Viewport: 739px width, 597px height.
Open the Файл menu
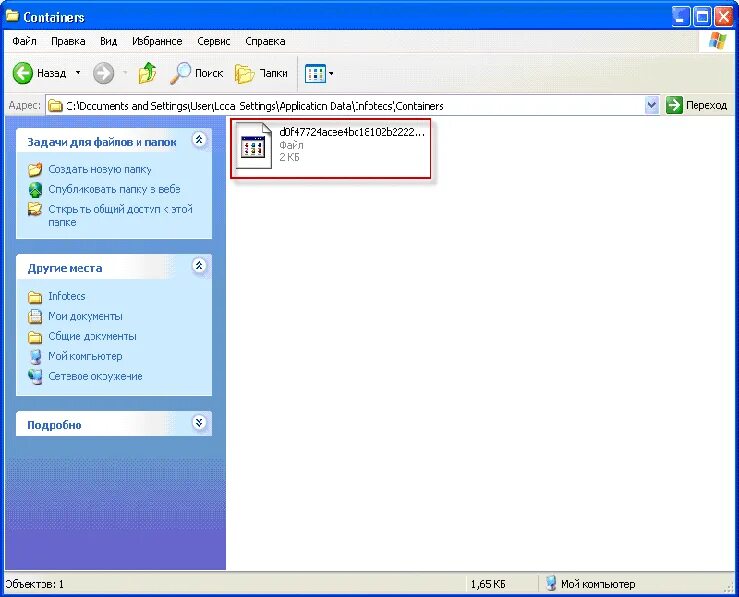(24, 41)
